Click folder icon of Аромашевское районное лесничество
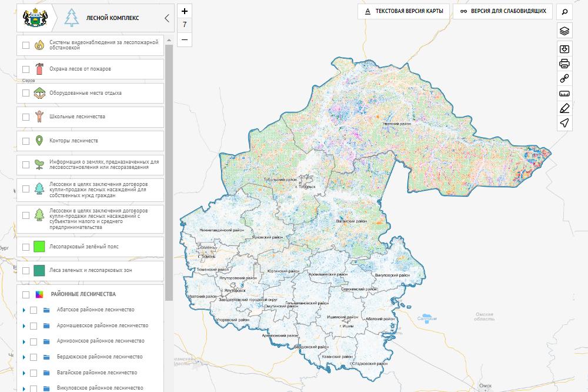The image size is (588, 392). [46, 326]
